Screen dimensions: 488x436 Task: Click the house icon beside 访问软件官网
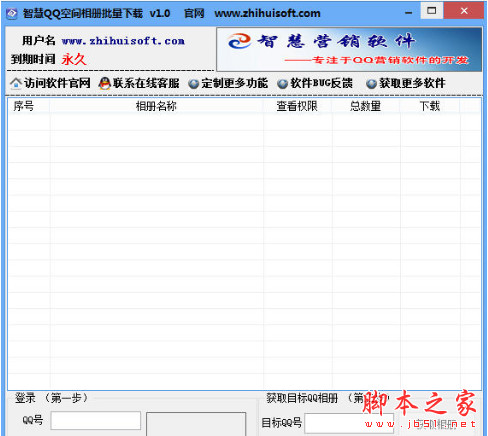pyautogui.click(x=16, y=83)
